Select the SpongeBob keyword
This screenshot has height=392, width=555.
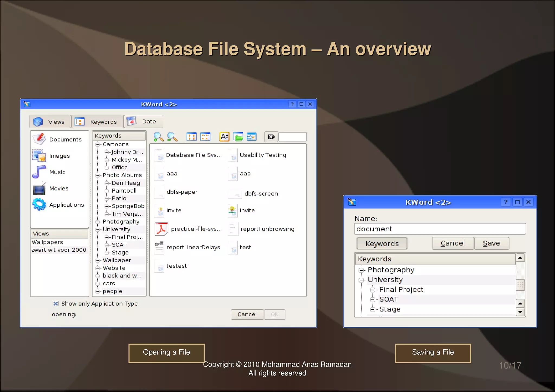(x=128, y=206)
